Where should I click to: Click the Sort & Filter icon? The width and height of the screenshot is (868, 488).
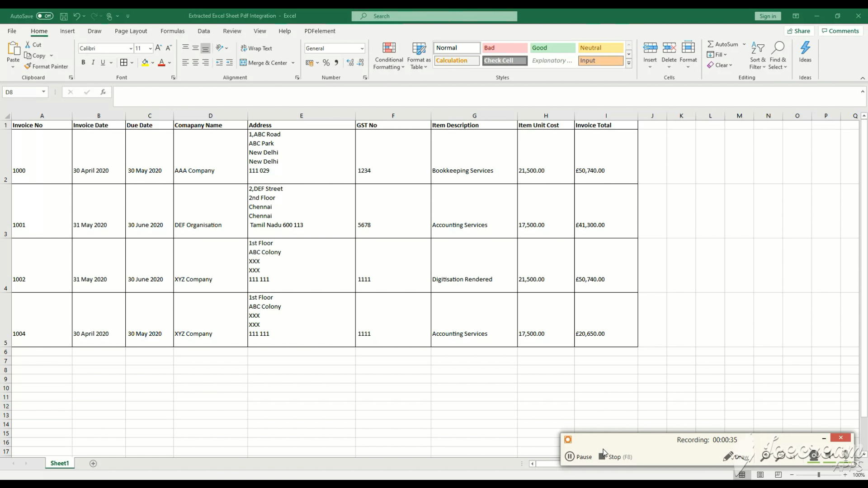[757, 48]
